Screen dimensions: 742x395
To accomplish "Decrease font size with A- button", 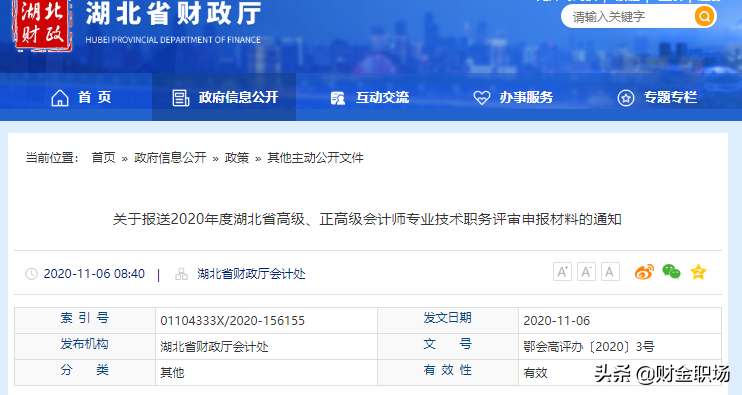I will coord(586,272).
